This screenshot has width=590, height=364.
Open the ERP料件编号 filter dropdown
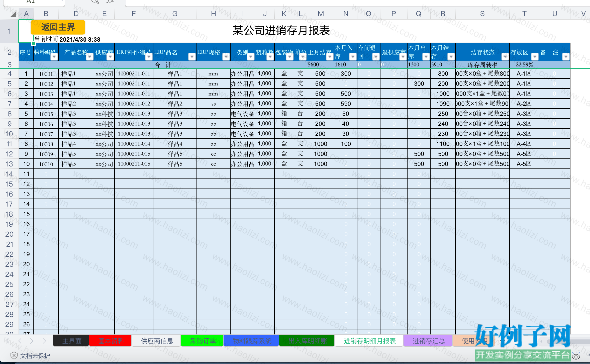[149, 57]
